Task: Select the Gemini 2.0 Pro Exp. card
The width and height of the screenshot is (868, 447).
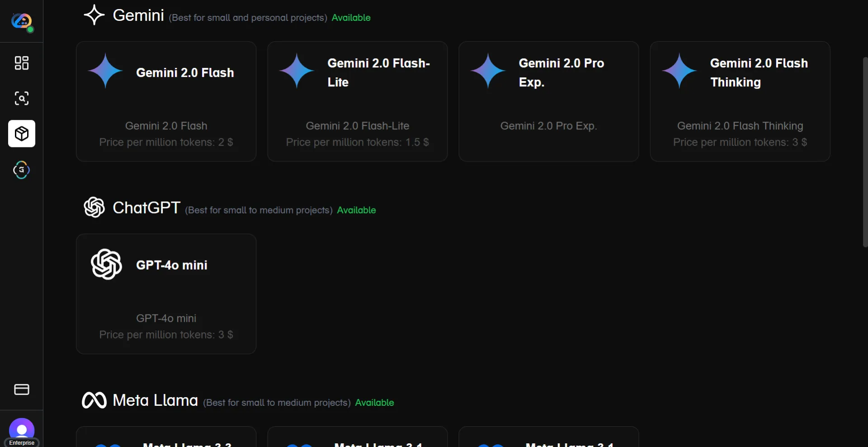Action: (548, 102)
